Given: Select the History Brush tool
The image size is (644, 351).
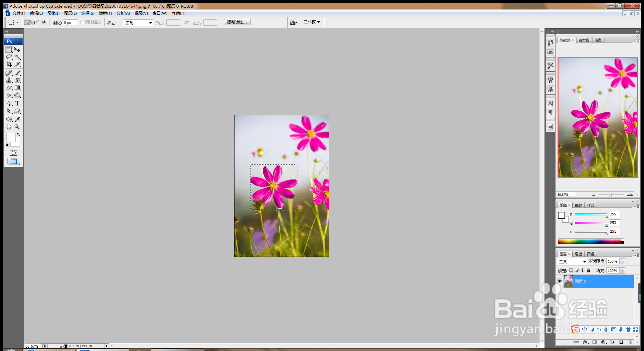Looking at the screenshot, I should [18, 80].
